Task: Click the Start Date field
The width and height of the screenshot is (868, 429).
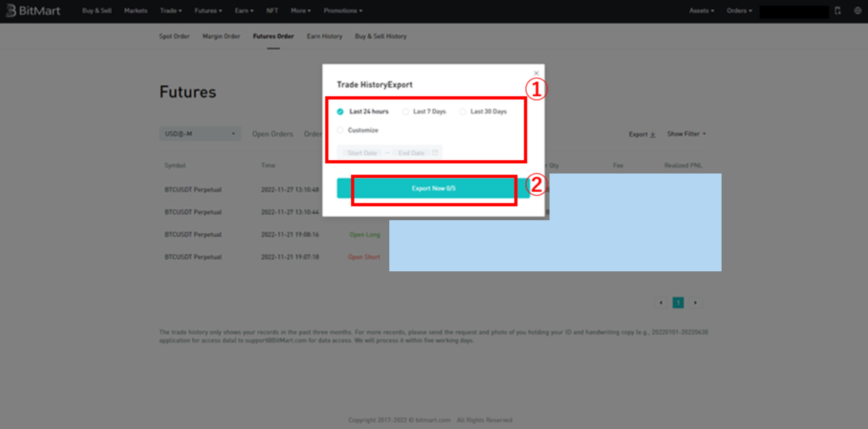Action: (x=362, y=153)
